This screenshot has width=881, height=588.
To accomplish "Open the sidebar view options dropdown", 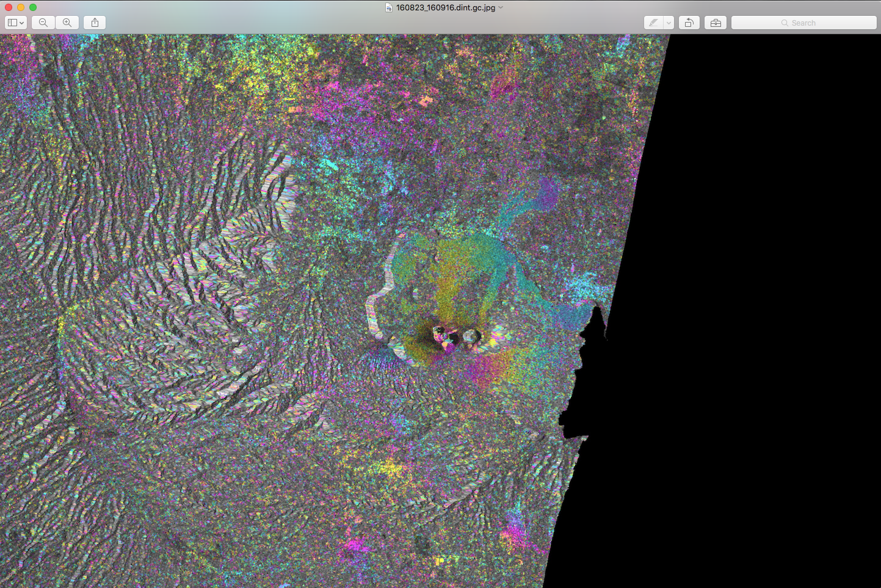I will (x=15, y=23).
